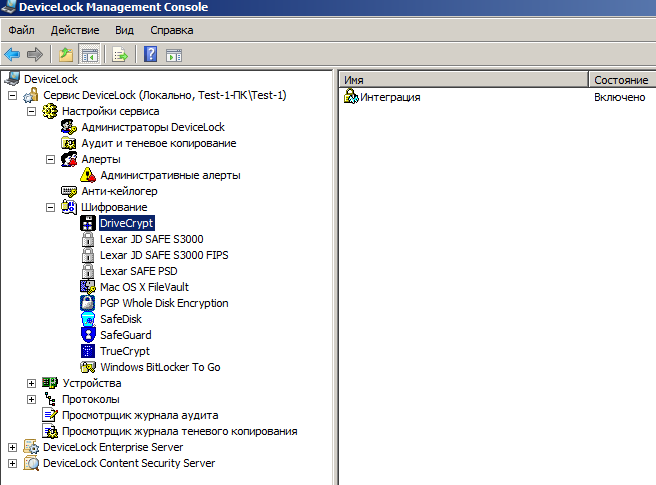
Task: Click the DeviceLock Enterprise Server icon
Action: [31, 447]
